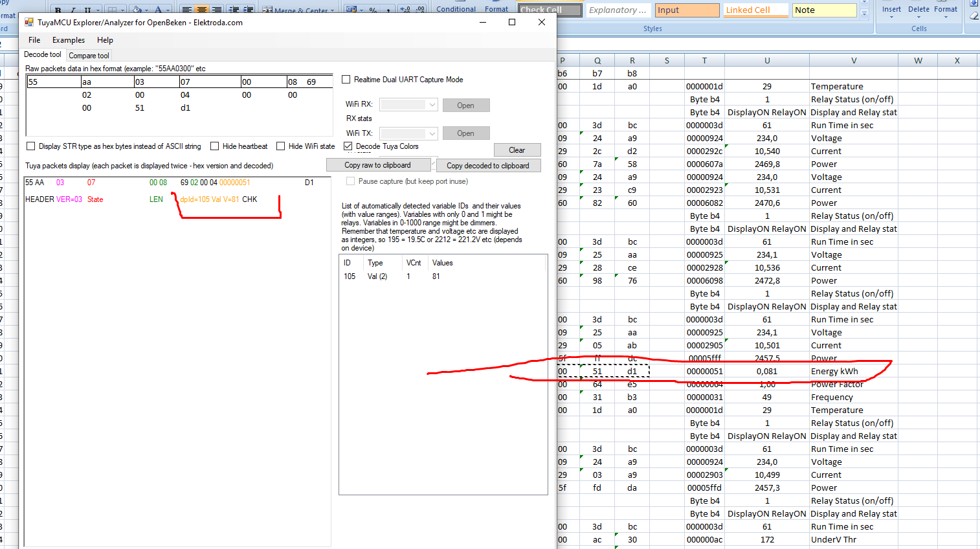980x549 pixels.
Task: Expand the Font Color dropdown arrow in Excel
Action: point(168,10)
